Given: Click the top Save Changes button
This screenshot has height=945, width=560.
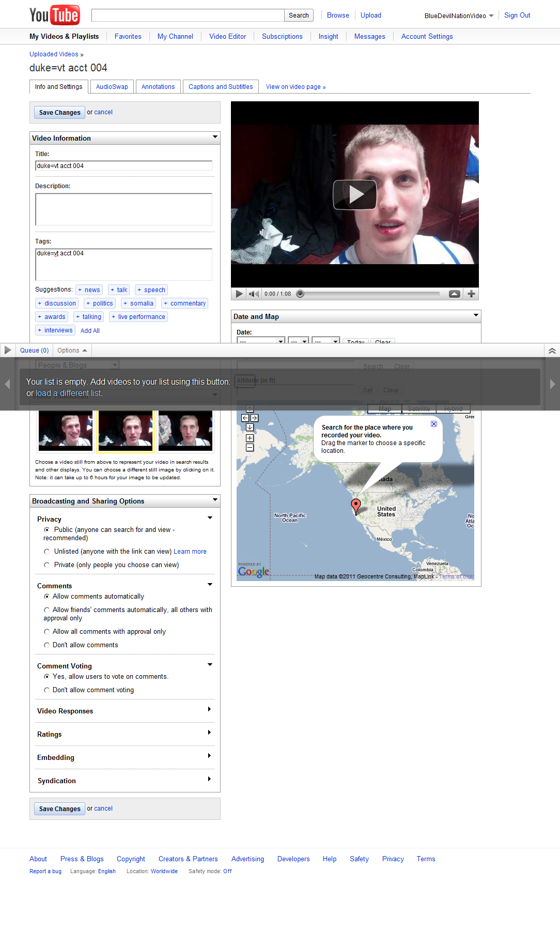Looking at the screenshot, I should 60,113.
